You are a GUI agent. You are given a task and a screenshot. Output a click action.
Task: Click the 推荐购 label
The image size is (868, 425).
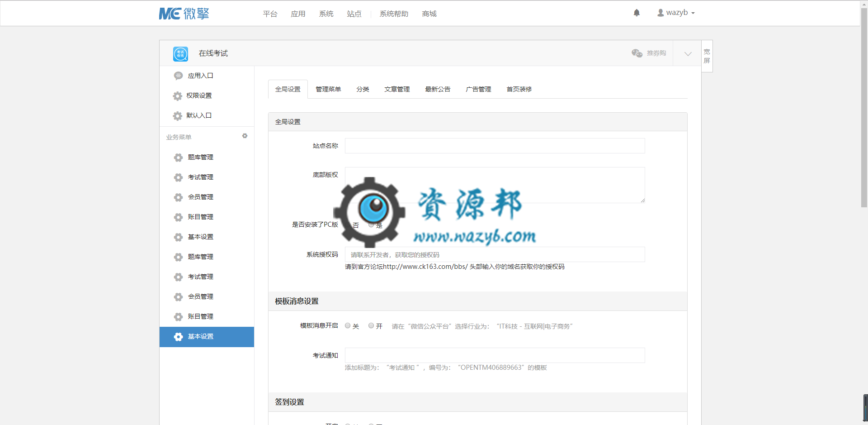click(656, 53)
